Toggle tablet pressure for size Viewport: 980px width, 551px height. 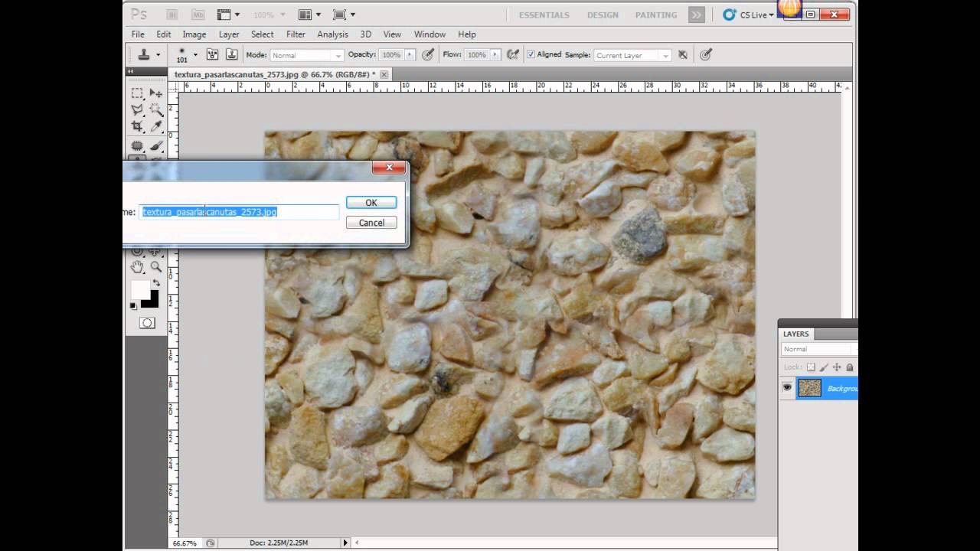click(706, 54)
